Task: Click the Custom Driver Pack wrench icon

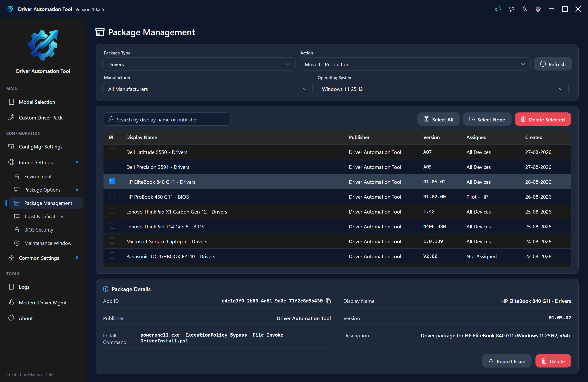Action: tap(11, 118)
